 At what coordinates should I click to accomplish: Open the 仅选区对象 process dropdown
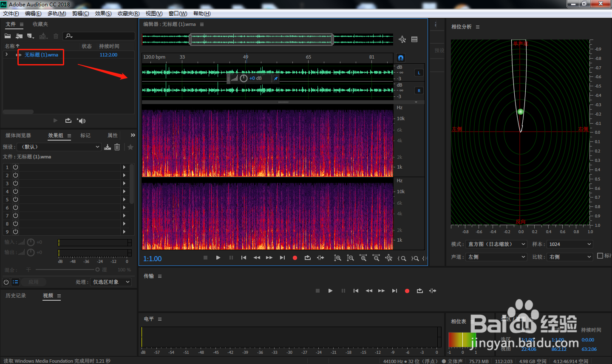pyautogui.click(x=111, y=282)
